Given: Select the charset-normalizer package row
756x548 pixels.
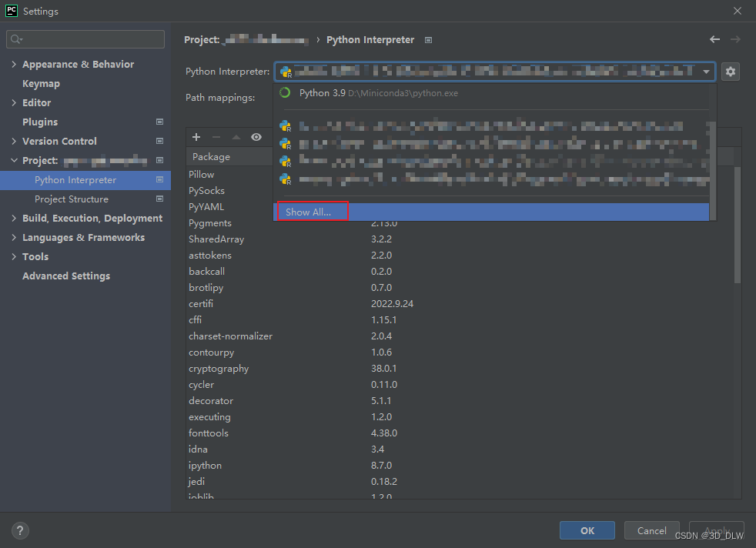Looking at the screenshot, I should 460,336.
